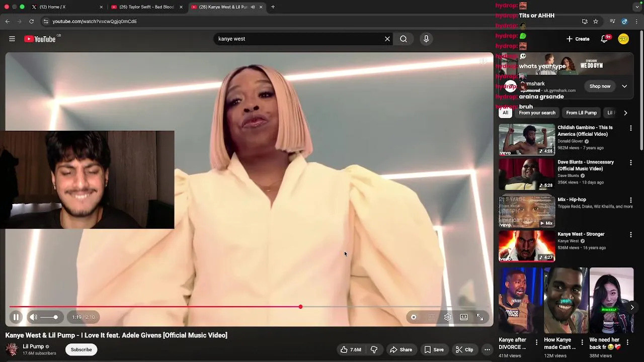Click the Create button
The width and height of the screenshot is (644, 362).
[x=578, y=39]
